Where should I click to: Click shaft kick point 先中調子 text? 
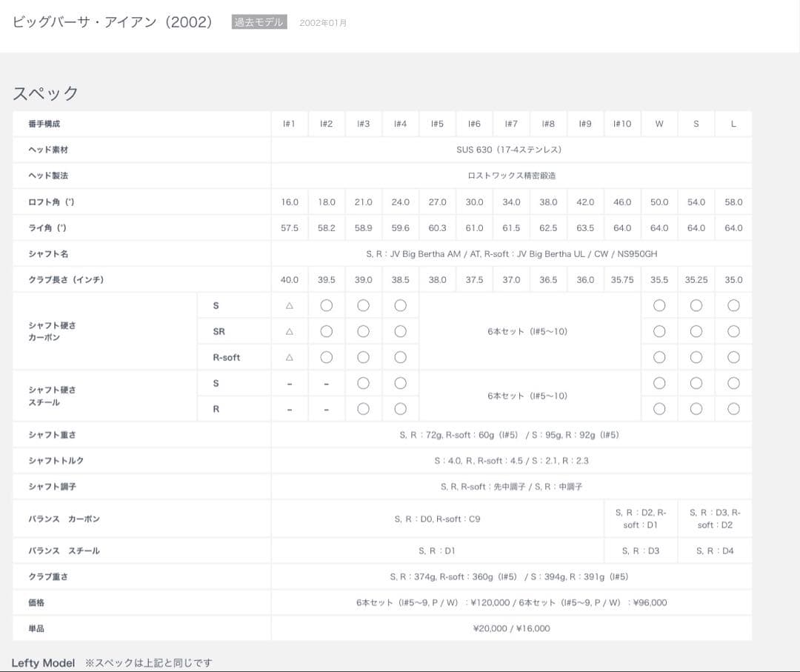point(511,487)
